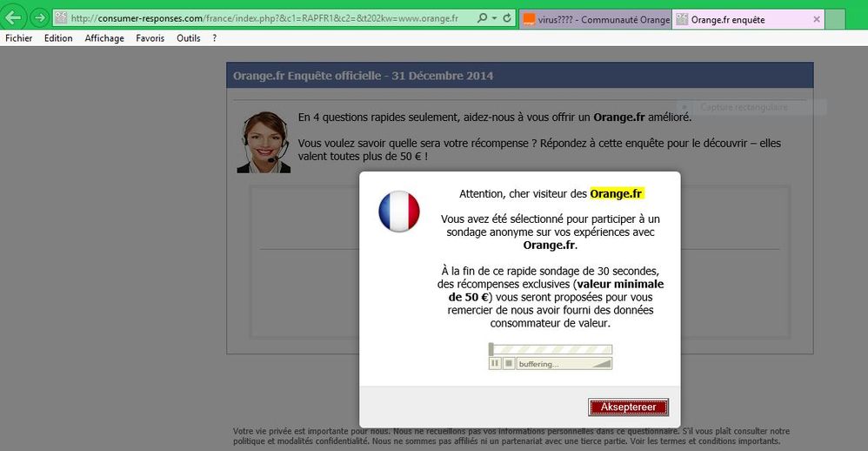
Task: Focus the consumer-responses.com URL field
Action: click(x=264, y=18)
